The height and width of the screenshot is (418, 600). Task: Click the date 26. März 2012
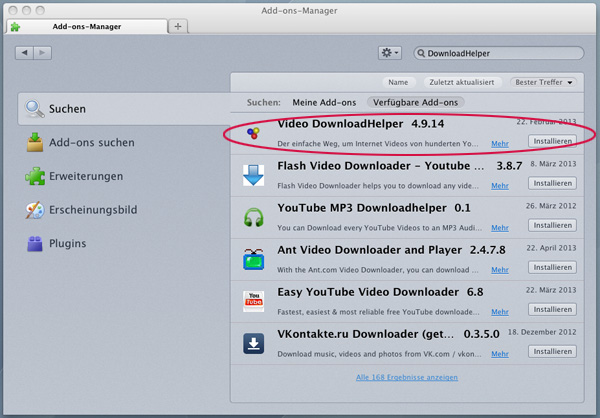coord(551,206)
